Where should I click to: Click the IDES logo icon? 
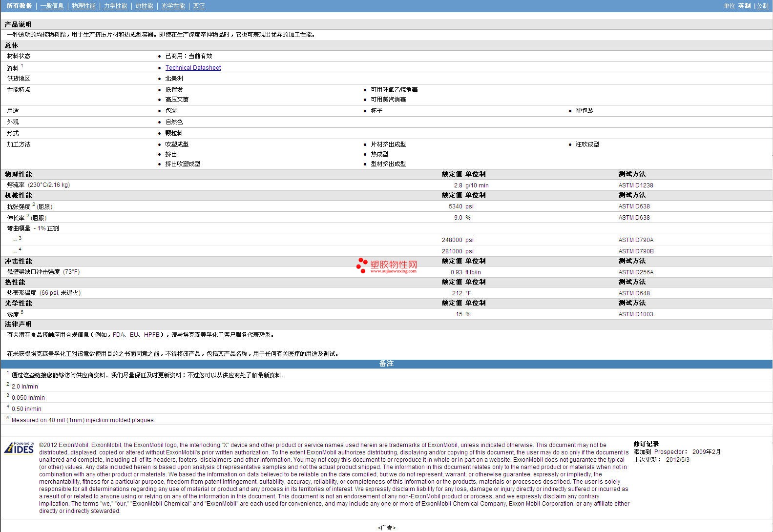click(19, 448)
